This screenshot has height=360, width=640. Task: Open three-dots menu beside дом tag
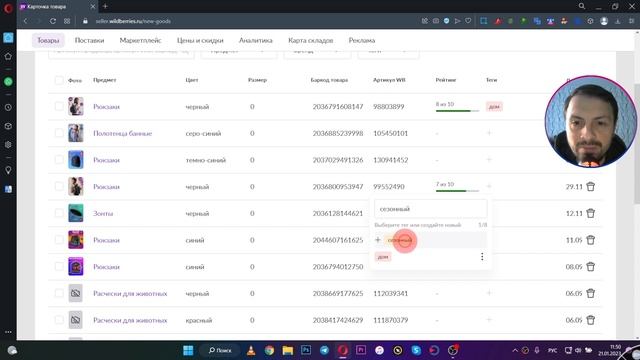482,256
